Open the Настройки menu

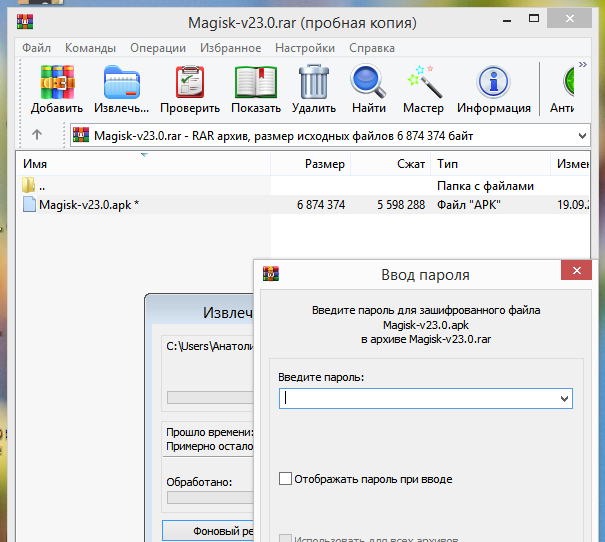pos(305,48)
